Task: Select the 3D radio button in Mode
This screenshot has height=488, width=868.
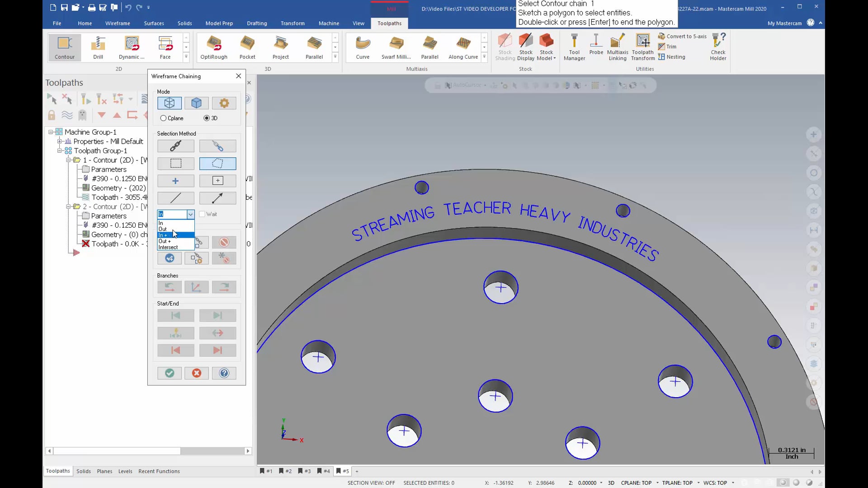Action: point(206,118)
